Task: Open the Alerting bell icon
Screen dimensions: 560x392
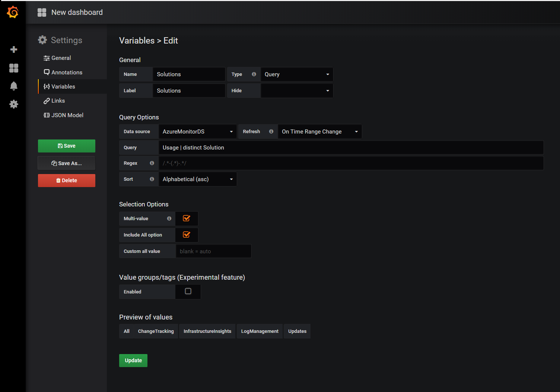Action: 14,86
